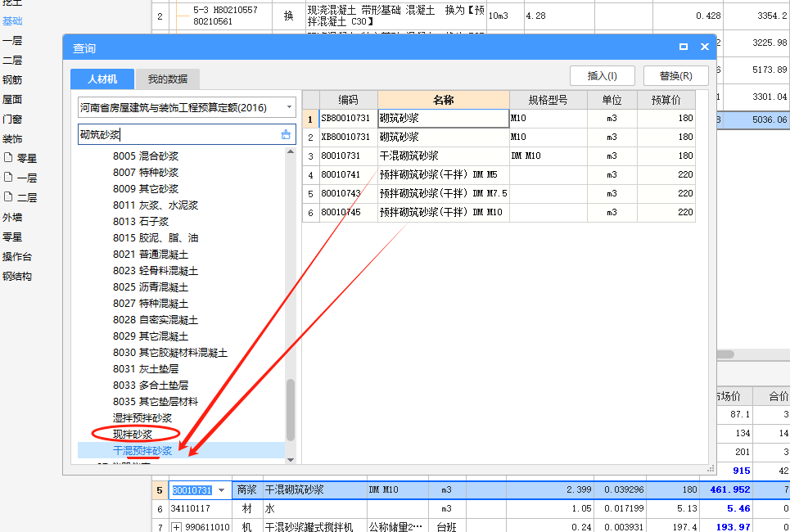This screenshot has width=790, height=532.
Task: Click 预算价 column header
Action: 666,100
